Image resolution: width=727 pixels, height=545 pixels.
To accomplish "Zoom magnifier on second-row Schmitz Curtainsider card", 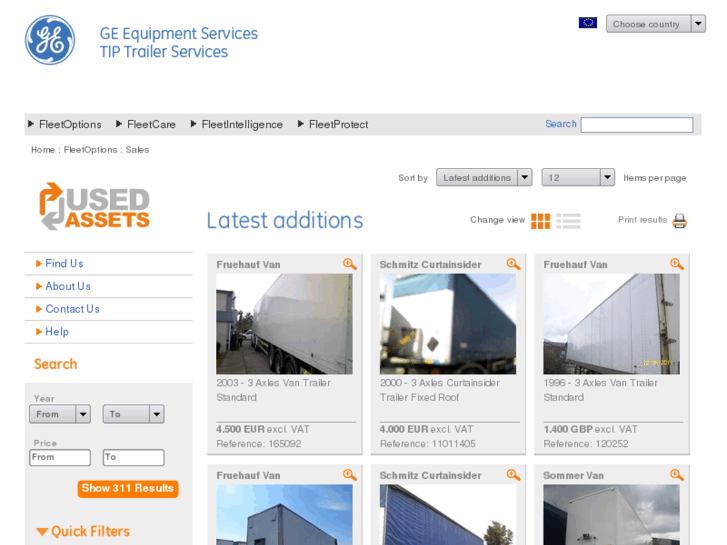I will click(513, 475).
